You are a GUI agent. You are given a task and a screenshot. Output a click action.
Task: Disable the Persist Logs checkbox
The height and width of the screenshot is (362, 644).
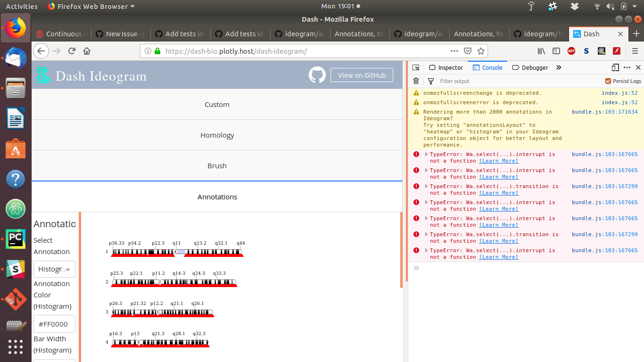tap(608, 81)
